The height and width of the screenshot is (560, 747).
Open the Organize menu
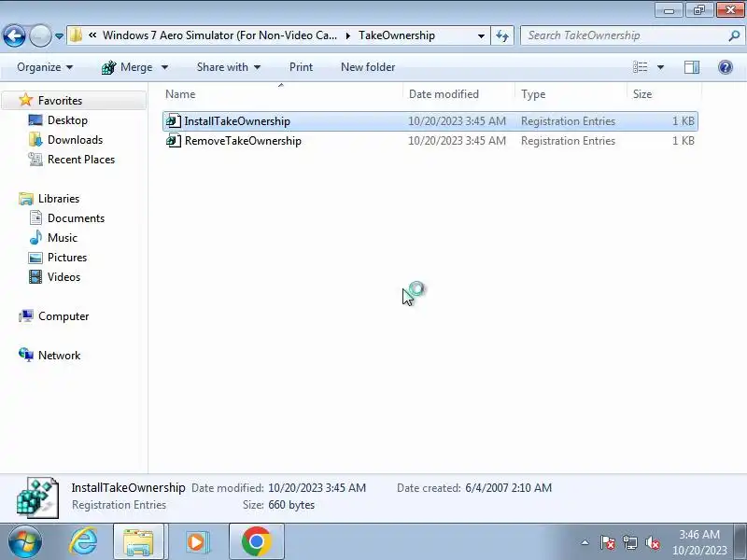[45, 67]
